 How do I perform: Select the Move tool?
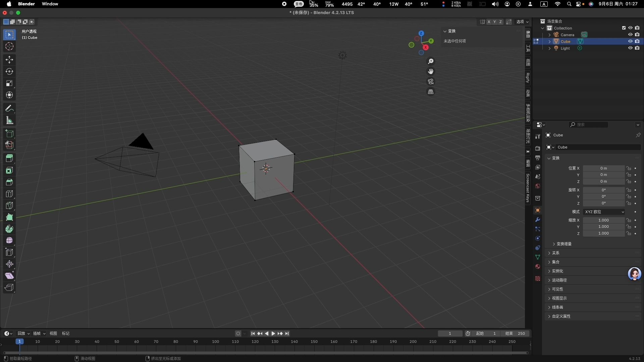point(9,60)
